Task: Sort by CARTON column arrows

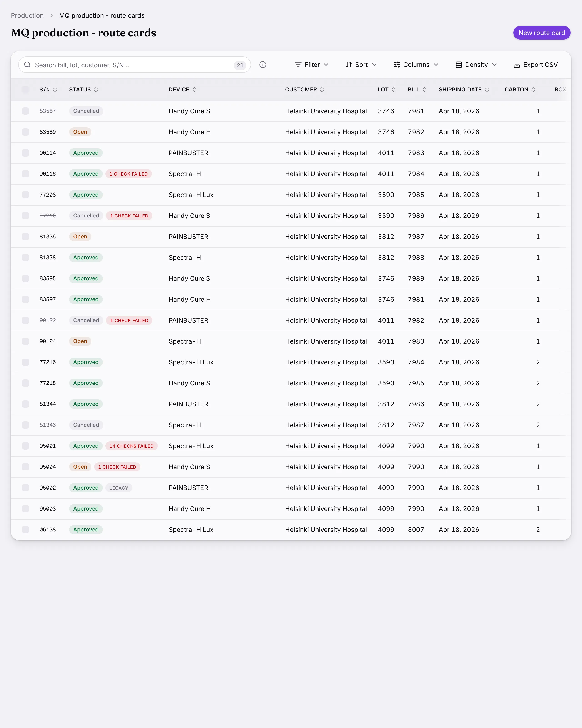Action: pyautogui.click(x=533, y=89)
